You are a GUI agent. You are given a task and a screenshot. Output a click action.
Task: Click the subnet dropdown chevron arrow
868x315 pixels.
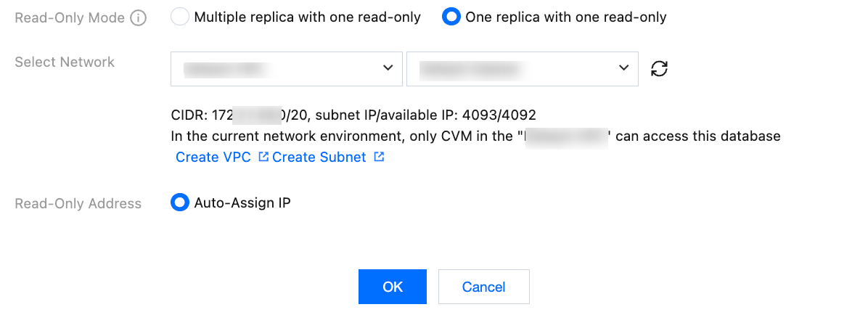[623, 68]
